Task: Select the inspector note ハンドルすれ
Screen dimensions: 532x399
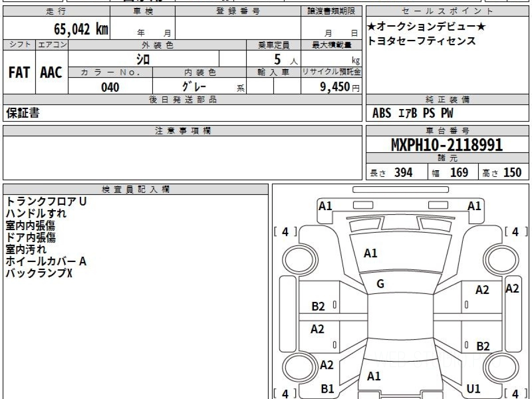Action: (36, 213)
